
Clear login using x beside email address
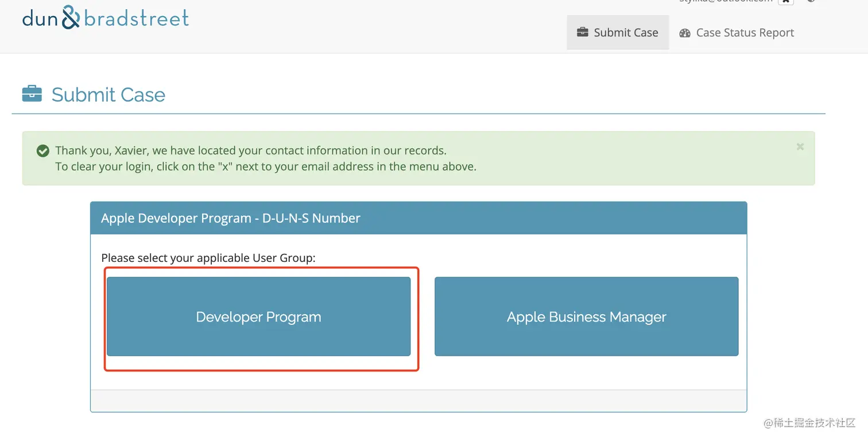point(786,2)
